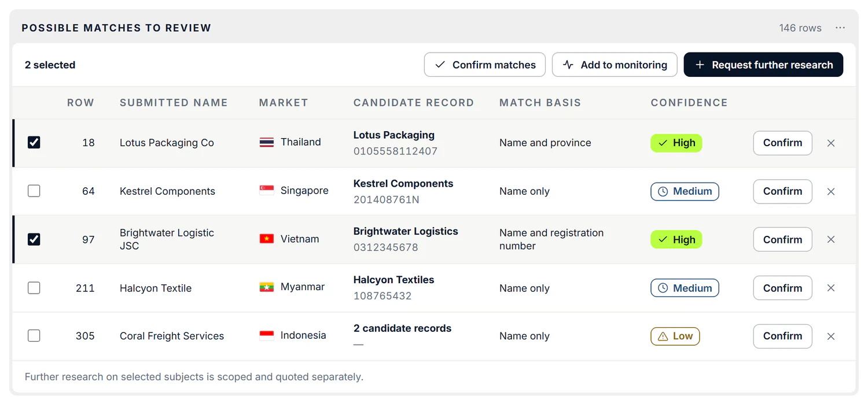Click the Singapore flag icon
Image resolution: width=868 pixels, height=404 pixels.
pyautogui.click(x=267, y=191)
